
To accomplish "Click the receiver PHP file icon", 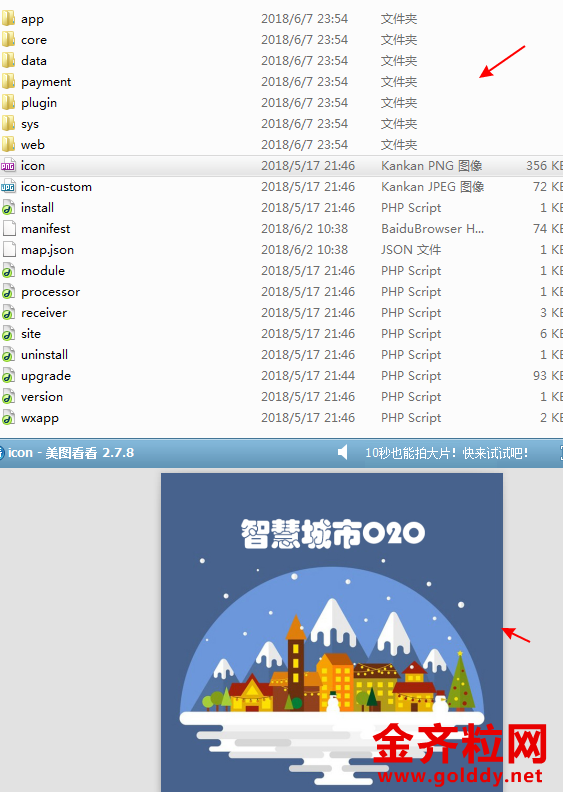I will click(8, 313).
